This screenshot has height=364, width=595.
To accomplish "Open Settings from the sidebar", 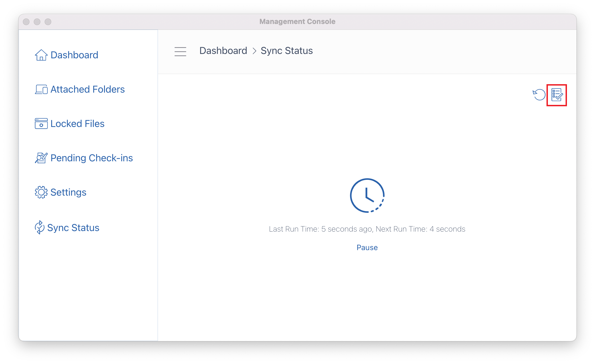I will [x=68, y=192].
